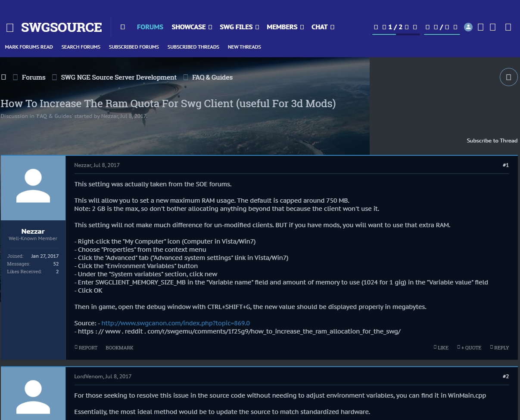The image size is (520, 420).
Task: Click 'Well-Known Member' title text
Action: 33,238
